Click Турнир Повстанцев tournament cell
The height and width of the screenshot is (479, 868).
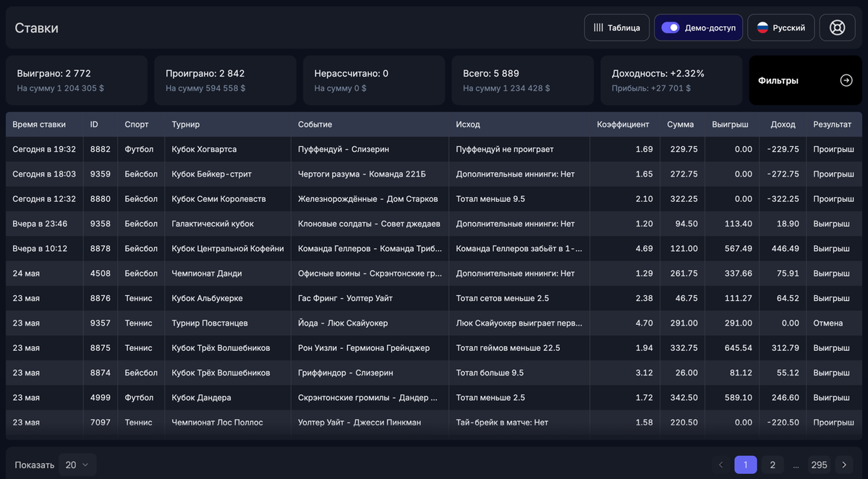point(210,323)
